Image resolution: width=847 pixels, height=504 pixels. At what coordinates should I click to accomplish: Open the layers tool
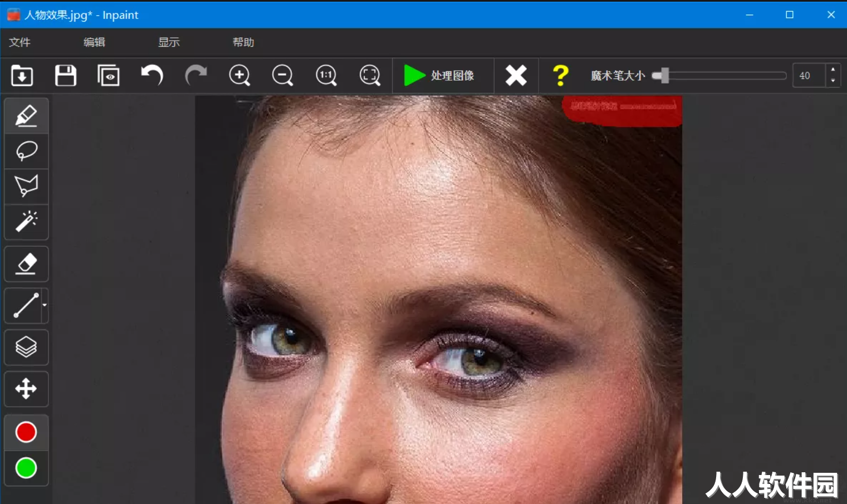tap(26, 348)
